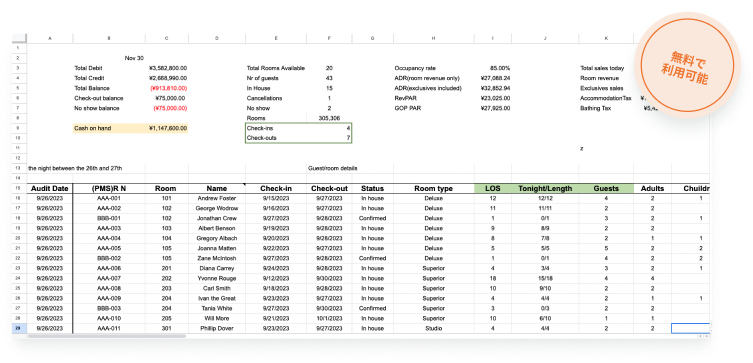The image size is (753, 363).
Task: Click the horizontal scrollbar at bottom
Action: [107, 336]
